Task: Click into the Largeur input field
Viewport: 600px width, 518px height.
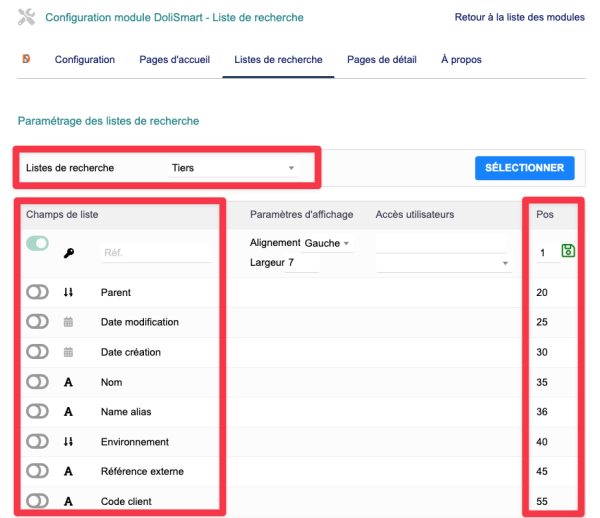Action: (302, 263)
